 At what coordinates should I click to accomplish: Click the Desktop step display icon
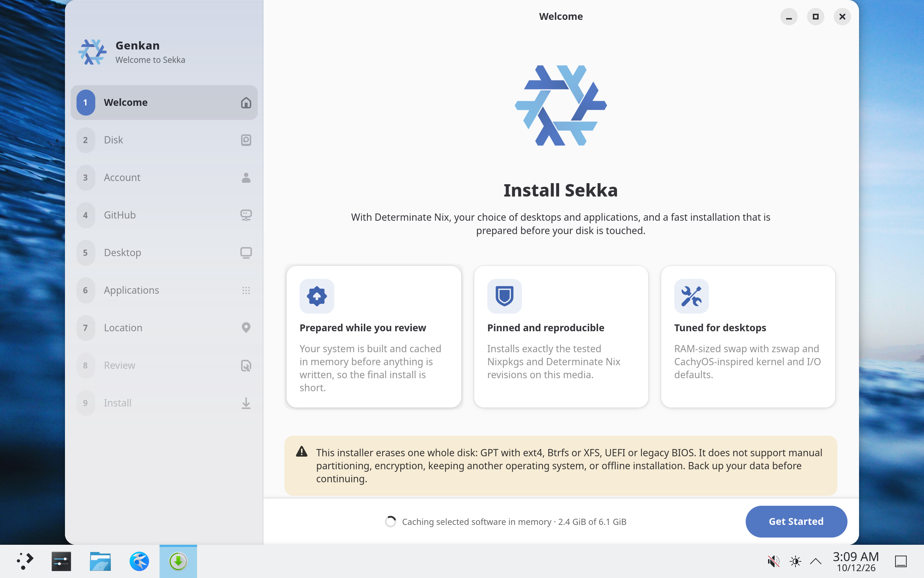click(246, 253)
